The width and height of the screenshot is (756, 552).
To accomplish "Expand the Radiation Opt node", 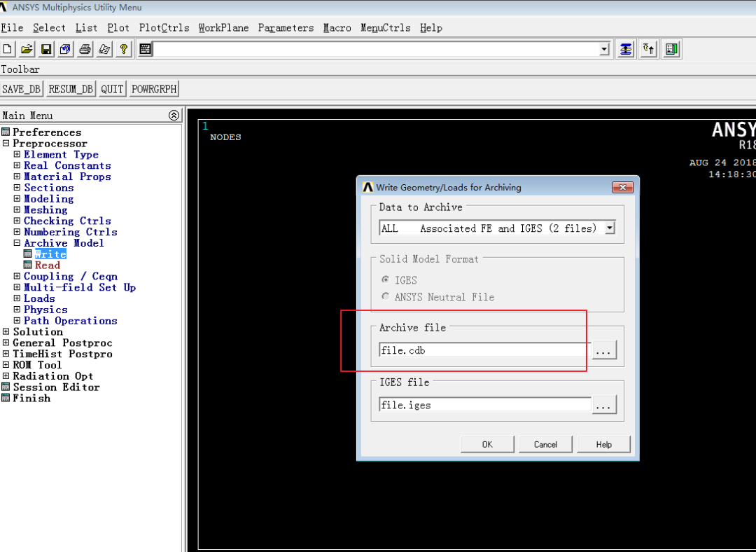I will coord(6,376).
